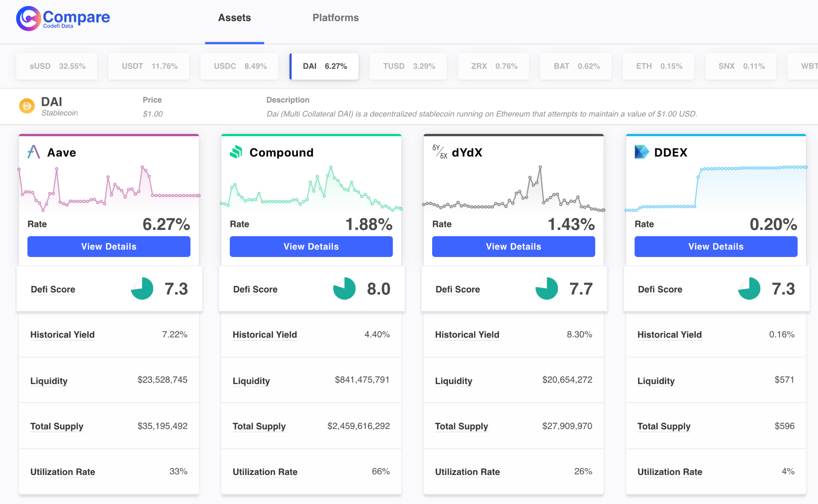Image resolution: width=818 pixels, height=504 pixels.
Task: Select the USDC 8.49% asset chip
Action: coord(240,66)
